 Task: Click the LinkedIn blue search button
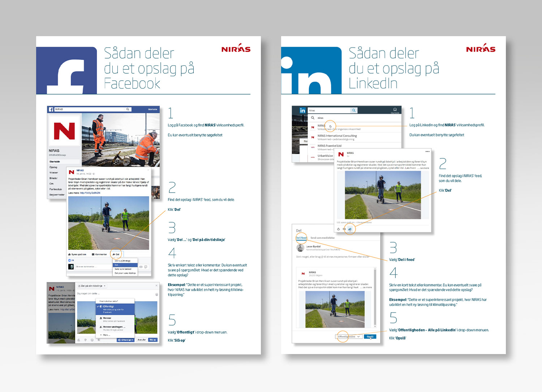pos(354,110)
